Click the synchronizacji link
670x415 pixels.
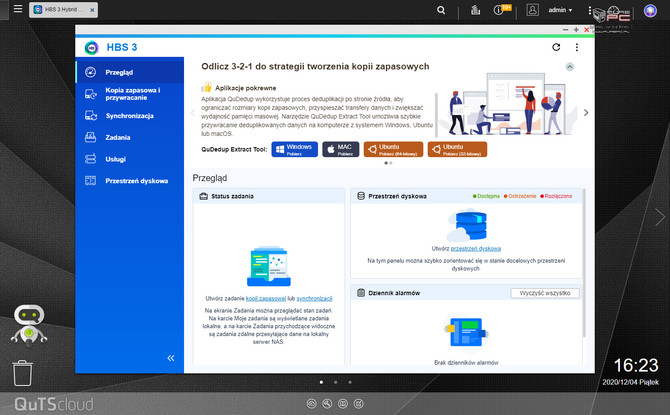pyautogui.click(x=314, y=298)
